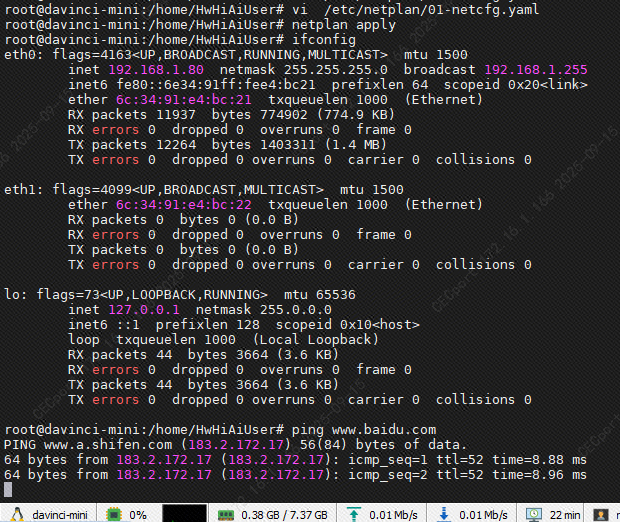Click the 'icmp_seq=2' text
The width and height of the screenshot is (620, 522).
click(388, 475)
